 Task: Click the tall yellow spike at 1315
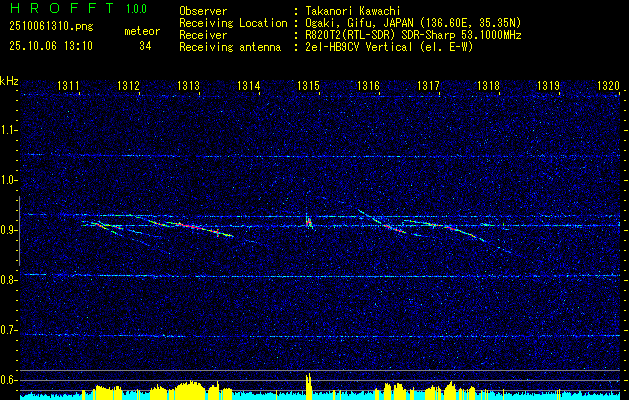pyautogui.click(x=308, y=386)
